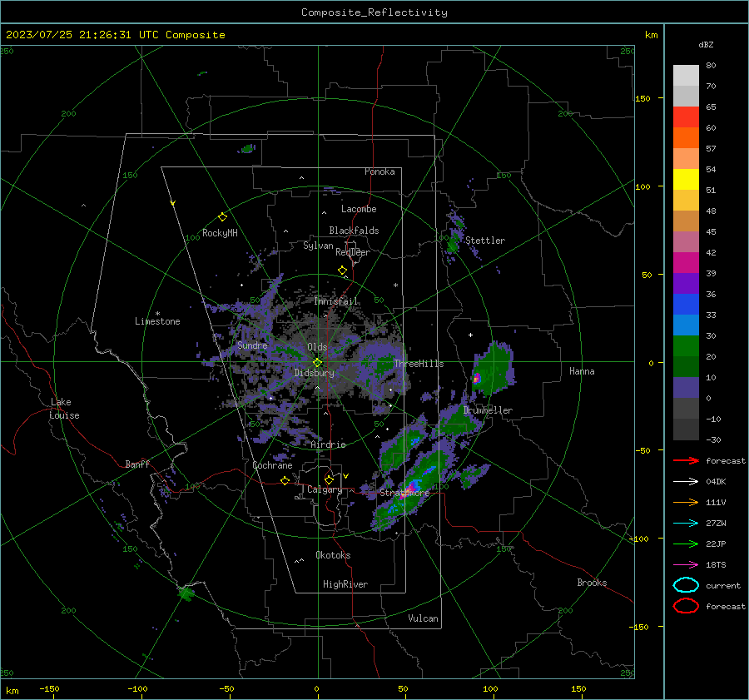Screen dimensions: 749x700
Task: Click the Banff label on map
Action: pyautogui.click(x=137, y=464)
